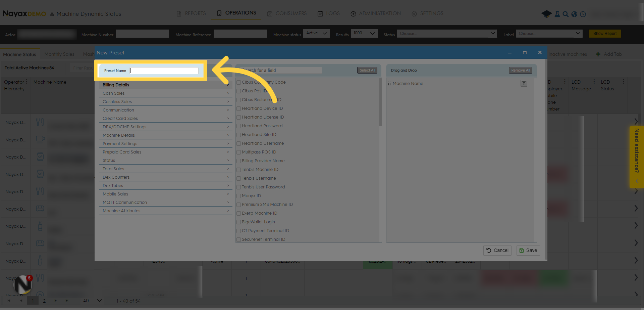Viewport: 644px width, 310px height.
Task: Enable the Multipass POS ID checkbox
Action: (x=239, y=152)
